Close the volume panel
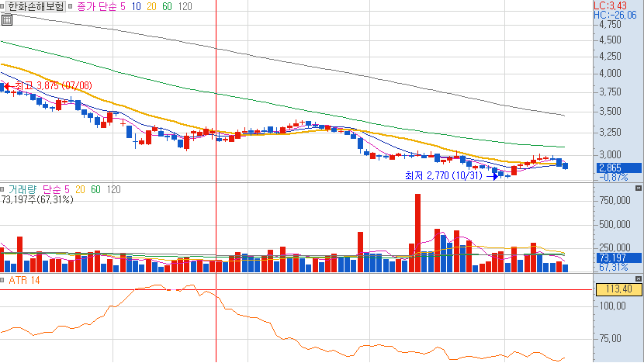Viewport: 644px width, 363px height. click(x=639, y=188)
